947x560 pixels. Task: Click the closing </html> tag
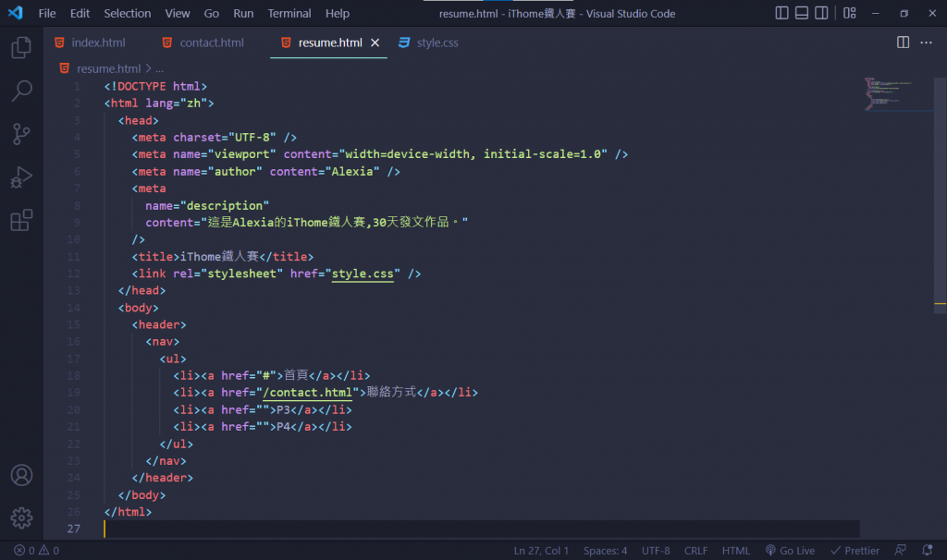point(128,512)
